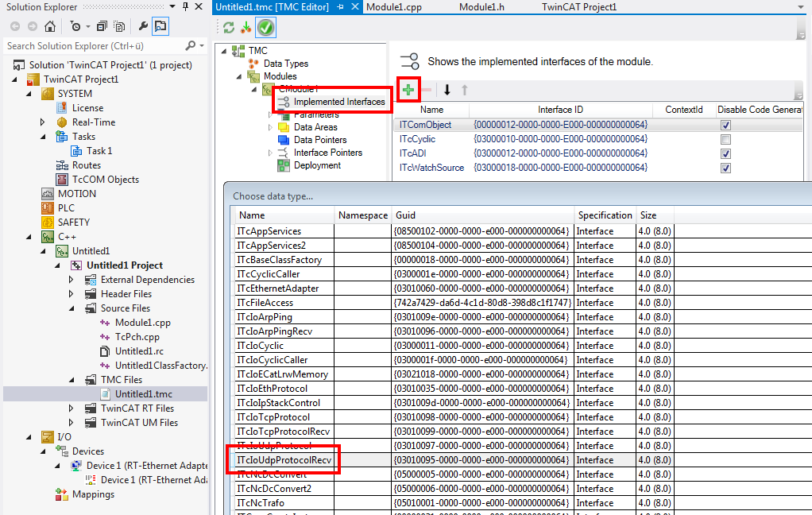Click the Forward arrow in Solution Explorer toolbar
The height and width of the screenshot is (515, 812).
coord(32,26)
